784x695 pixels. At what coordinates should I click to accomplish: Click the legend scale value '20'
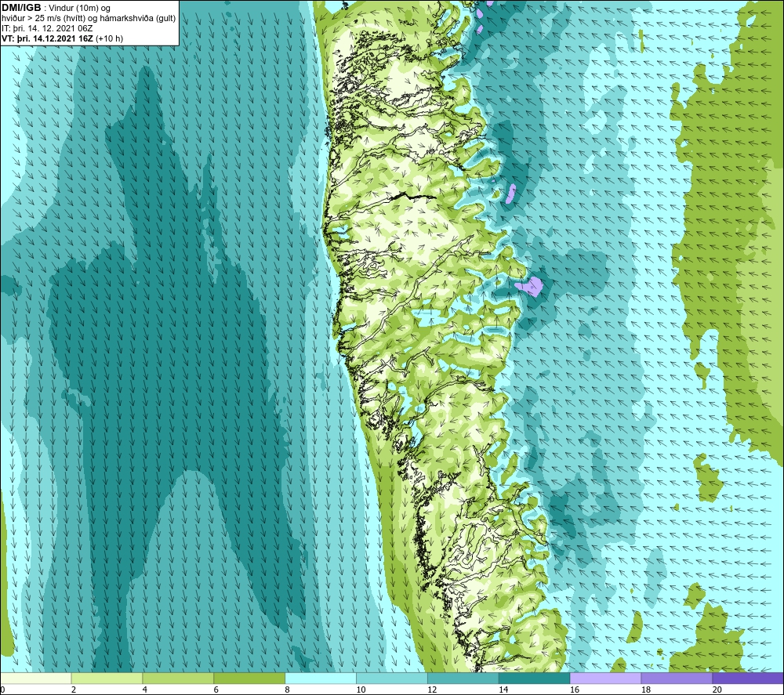coord(717,690)
